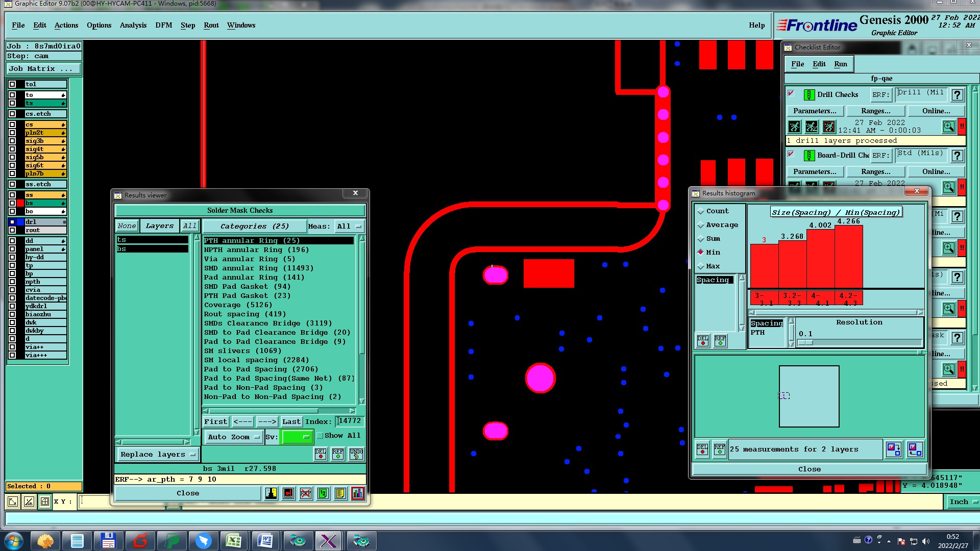This screenshot has width=980, height=551.
Task: Open help for Drill Checks question mark
Action: pos(958,95)
